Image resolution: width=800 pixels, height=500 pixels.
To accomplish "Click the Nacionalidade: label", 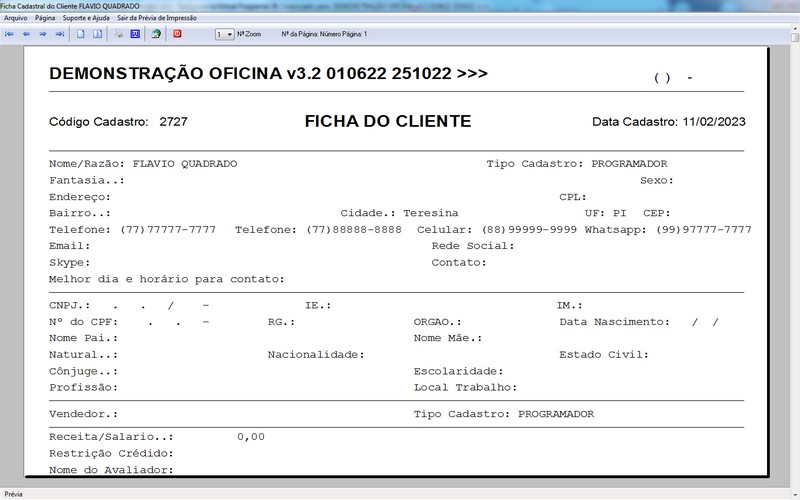I will pos(316,355).
